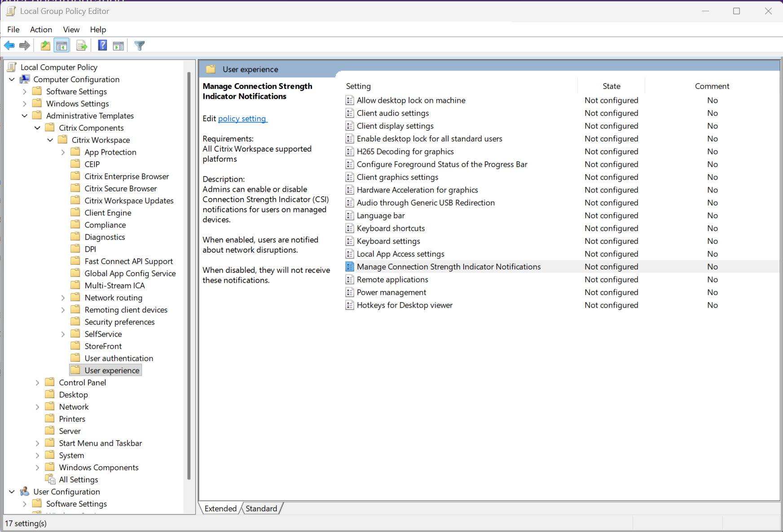Image resolution: width=783 pixels, height=532 pixels.
Task: Open the Action menu
Action: click(x=41, y=30)
